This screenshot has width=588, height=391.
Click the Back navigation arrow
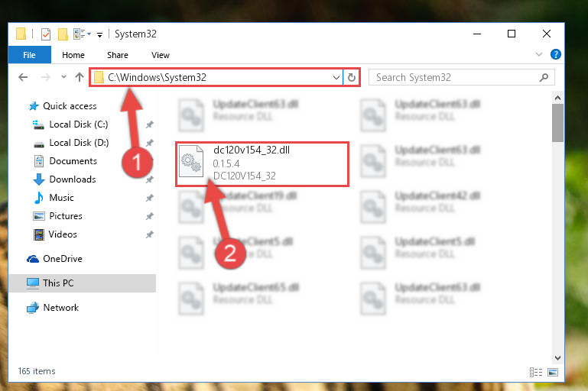[x=23, y=77]
